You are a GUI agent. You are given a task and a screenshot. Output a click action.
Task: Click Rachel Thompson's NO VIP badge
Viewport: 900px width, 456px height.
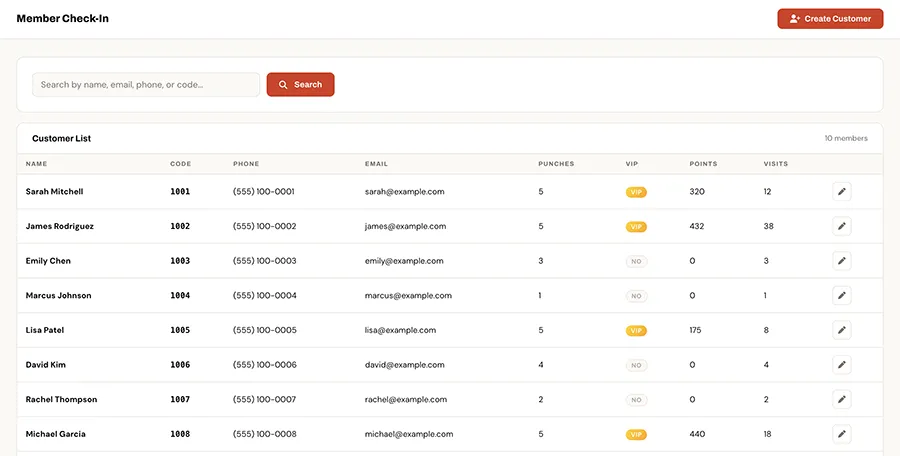637,400
